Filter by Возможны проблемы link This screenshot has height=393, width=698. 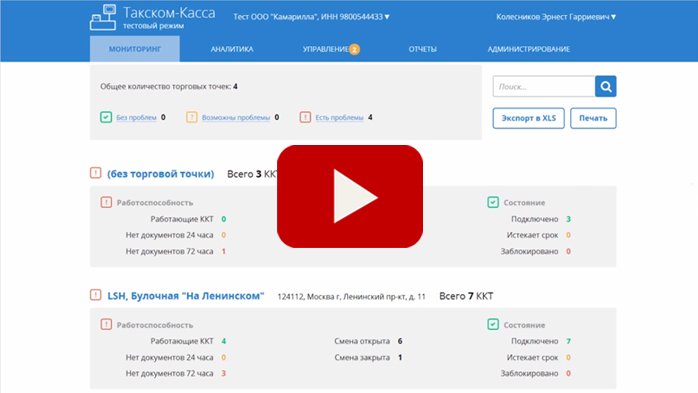[236, 117]
